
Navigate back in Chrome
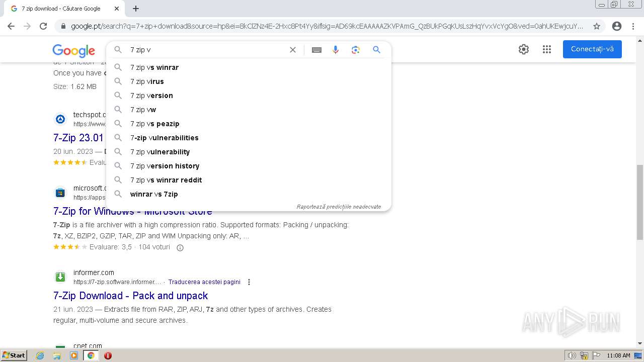tap(11, 26)
